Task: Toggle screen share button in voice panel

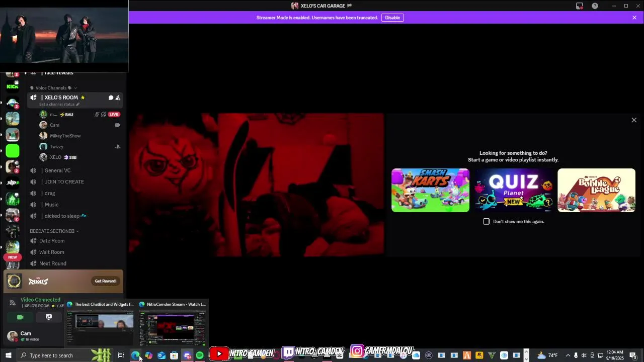Action: 49,317
